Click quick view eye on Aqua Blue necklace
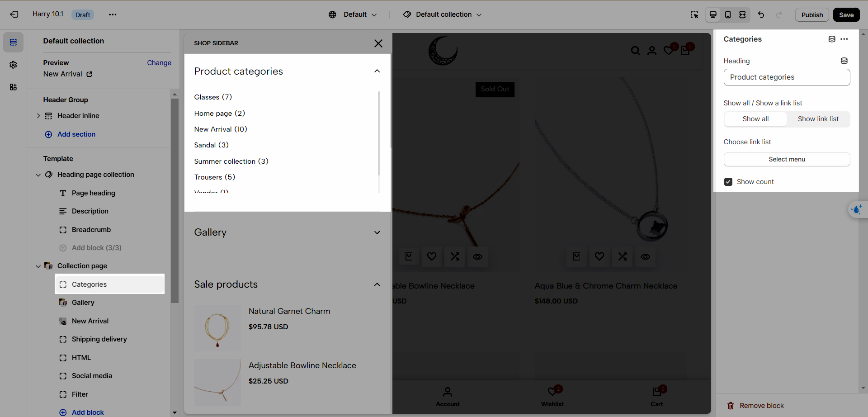The image size is (868, 417). pyautogui.click(x=646, y=256)
